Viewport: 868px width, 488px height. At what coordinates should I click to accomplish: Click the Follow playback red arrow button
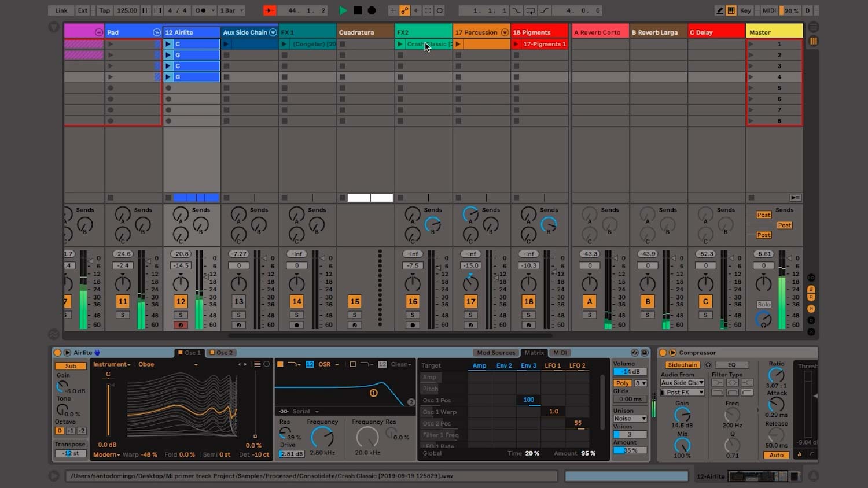tap(270, 10)
